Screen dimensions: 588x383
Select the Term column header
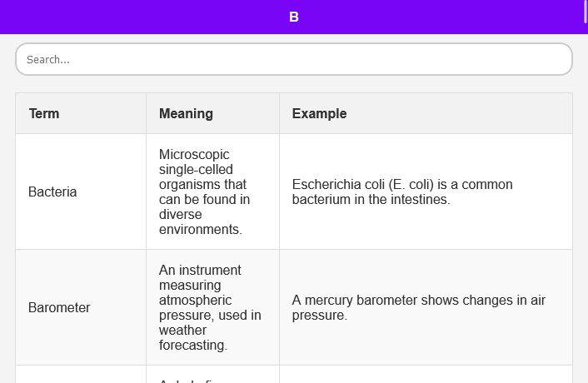coord(44,113)
